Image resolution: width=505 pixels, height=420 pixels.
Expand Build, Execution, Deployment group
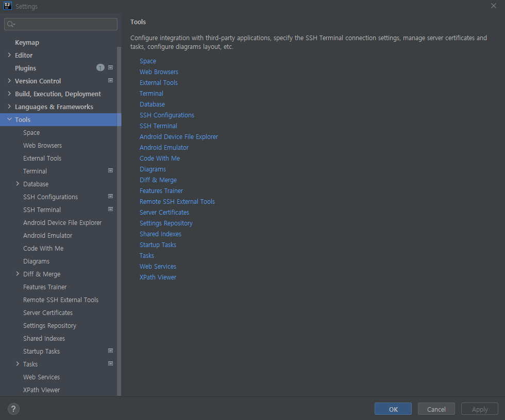(x=9, y=94)
